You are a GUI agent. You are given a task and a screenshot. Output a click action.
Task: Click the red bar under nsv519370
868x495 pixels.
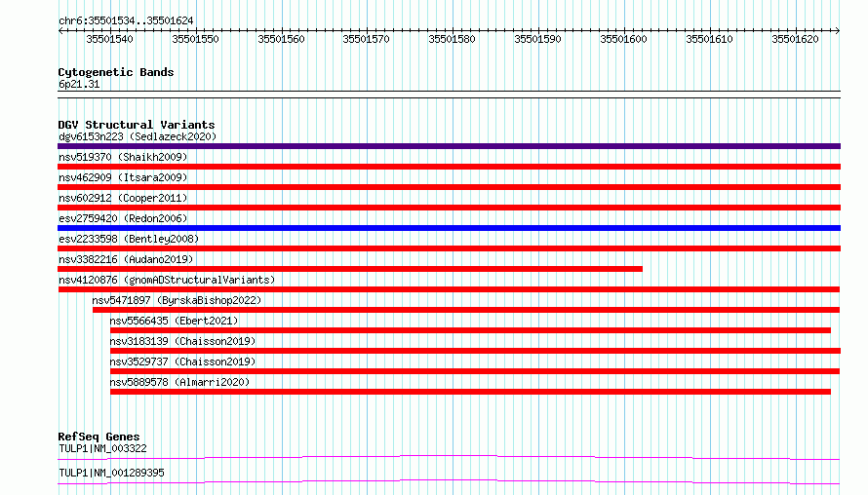pos(449,167)
